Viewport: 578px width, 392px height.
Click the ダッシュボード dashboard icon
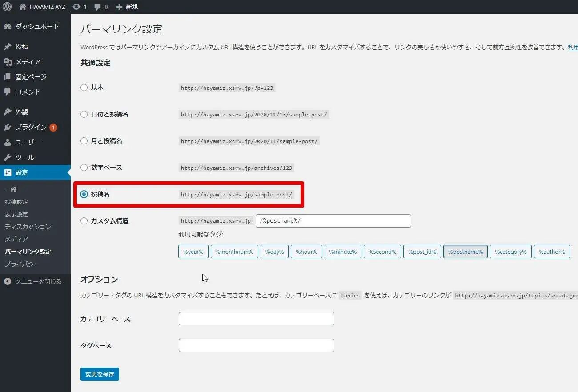(8, 27)
